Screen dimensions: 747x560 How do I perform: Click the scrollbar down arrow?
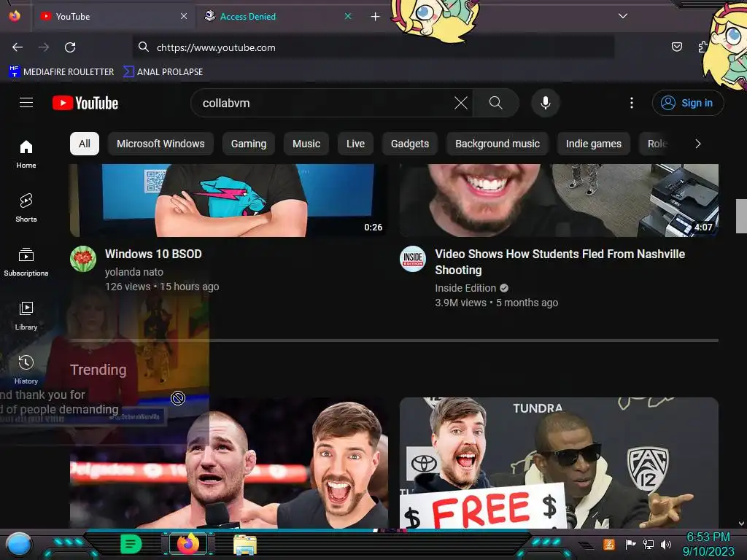coord(741,524)
